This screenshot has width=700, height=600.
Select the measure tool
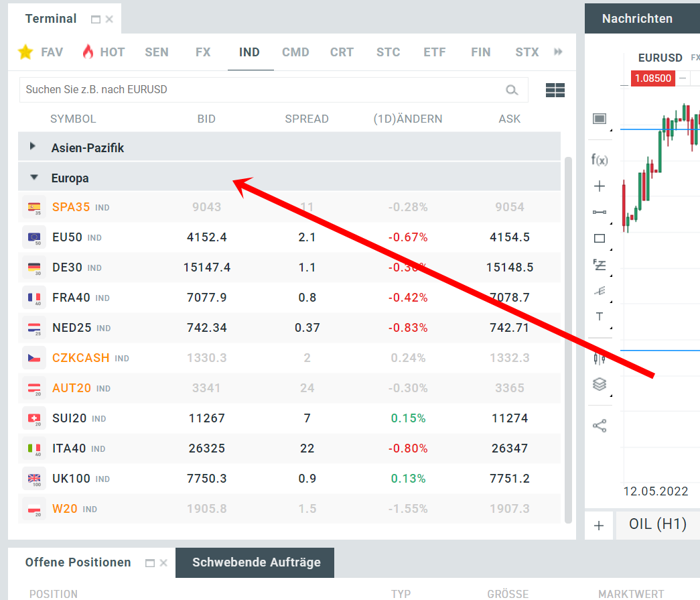point(598,213)
